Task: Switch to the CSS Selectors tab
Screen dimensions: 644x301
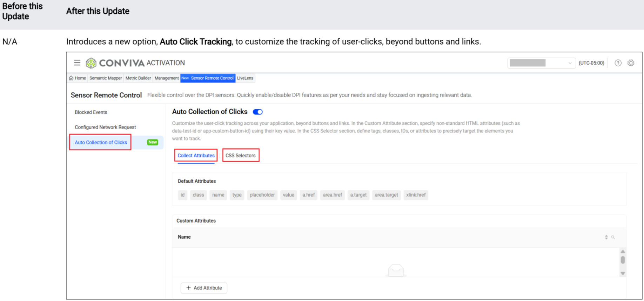Action: [241, 156]
